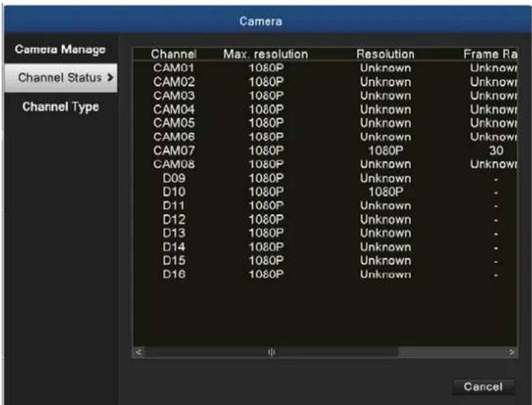The height and width of the screenshot is (405, 532).
Task: Switch to the Channel Type page
Action: tap(61, 107)
